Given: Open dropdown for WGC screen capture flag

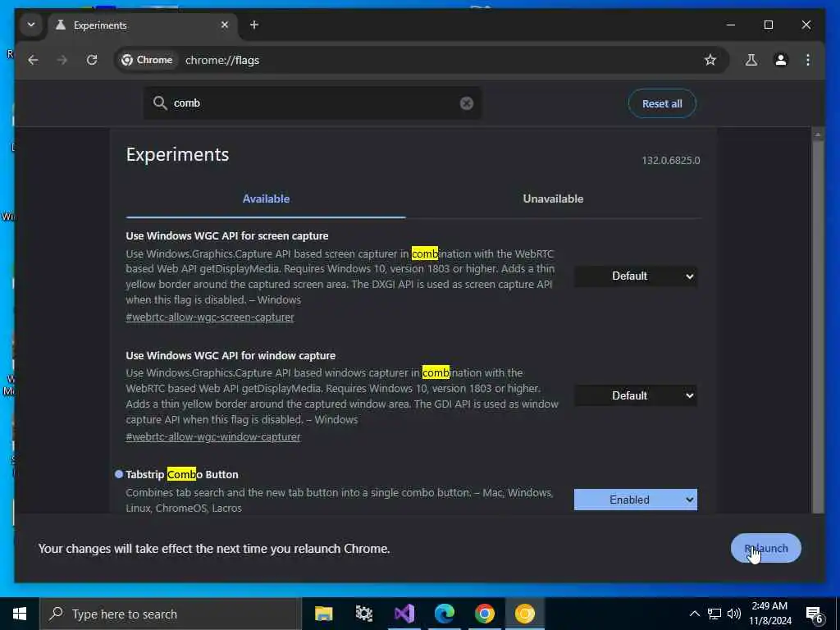Looking at the screenshot, I should [x=636, y=276].
